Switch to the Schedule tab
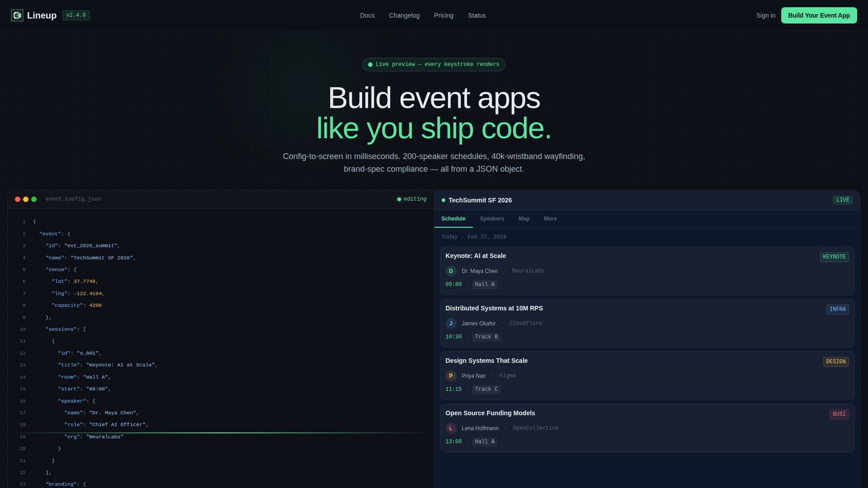 click(453, 219)
